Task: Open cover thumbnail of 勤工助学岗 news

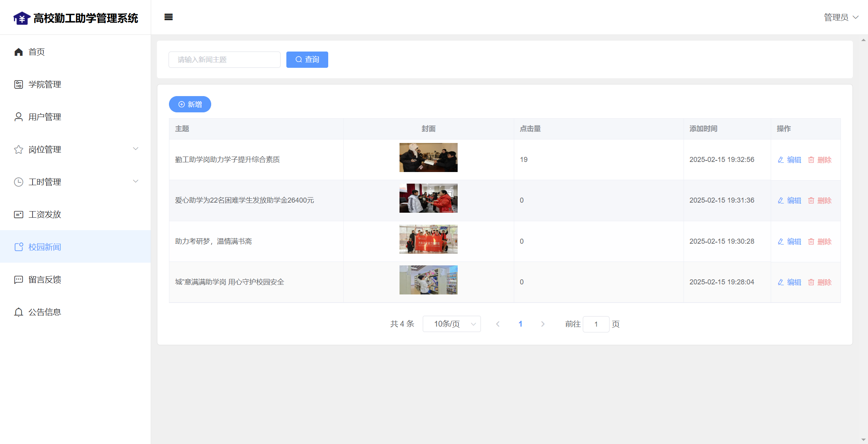Action: 428,158
